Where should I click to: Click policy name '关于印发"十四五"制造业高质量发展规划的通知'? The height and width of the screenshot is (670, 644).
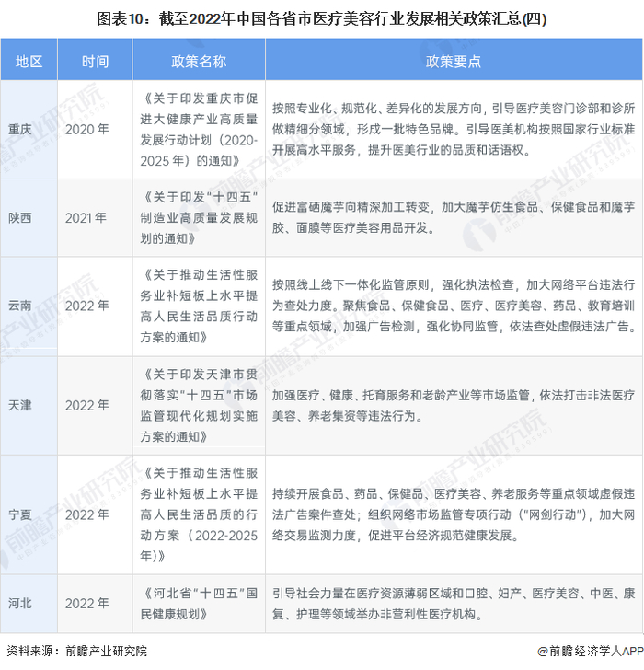(199, 218)
